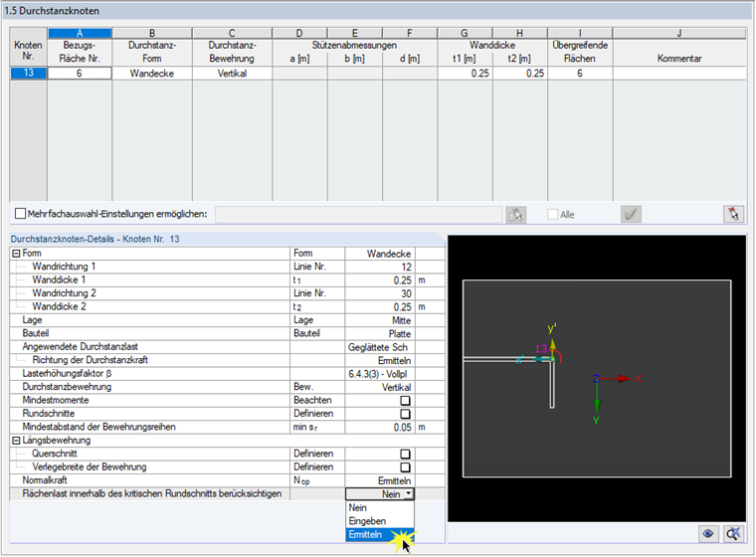The width and height of the screenshot is (756, 557).
Task: Collapse the Form tree group
Action: [16, 254]
